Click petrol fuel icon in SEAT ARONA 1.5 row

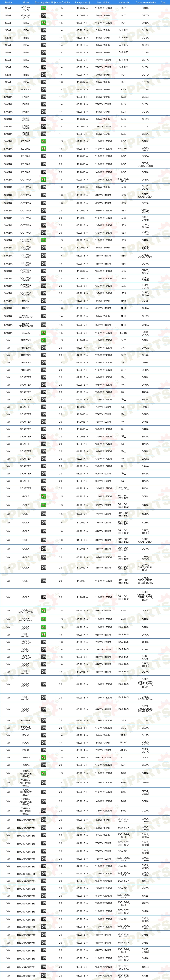point(44,8)
